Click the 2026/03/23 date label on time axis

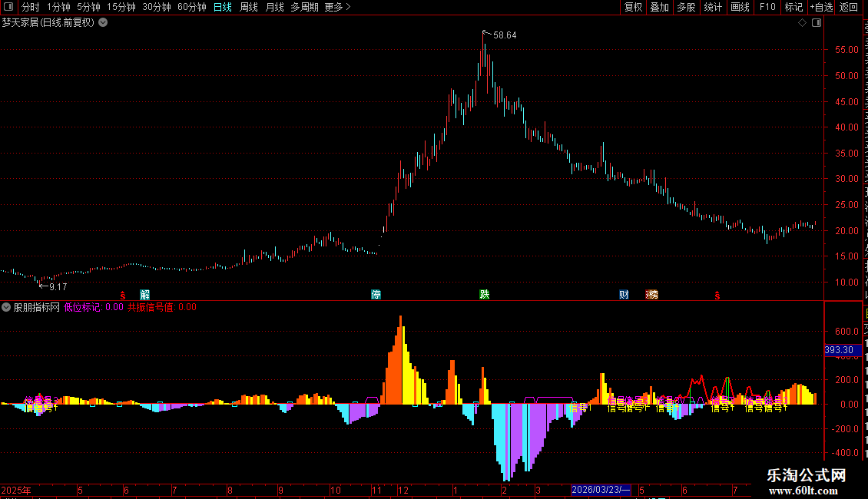point(601,490)
